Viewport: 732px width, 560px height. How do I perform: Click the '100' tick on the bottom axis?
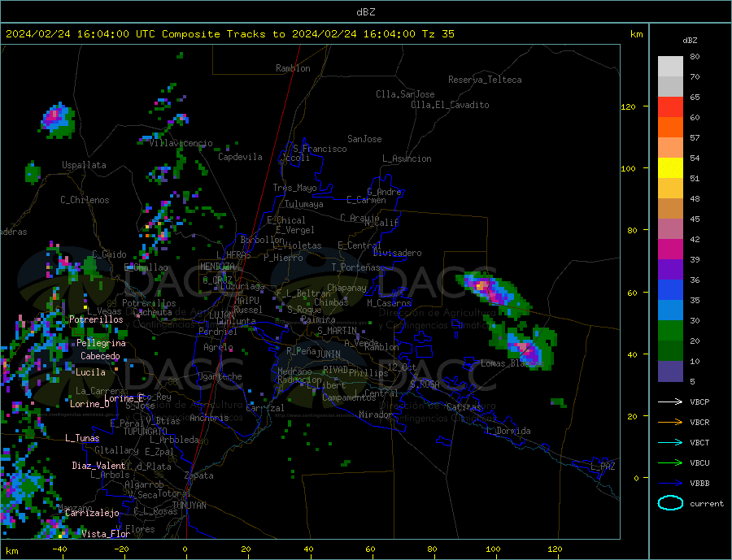(x=493, y=549)
